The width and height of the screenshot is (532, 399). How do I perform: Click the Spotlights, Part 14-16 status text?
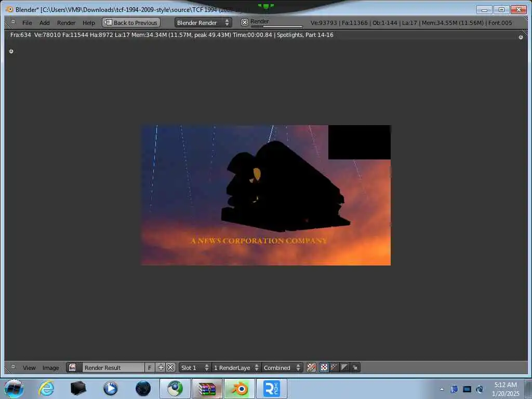coord(305,35)
